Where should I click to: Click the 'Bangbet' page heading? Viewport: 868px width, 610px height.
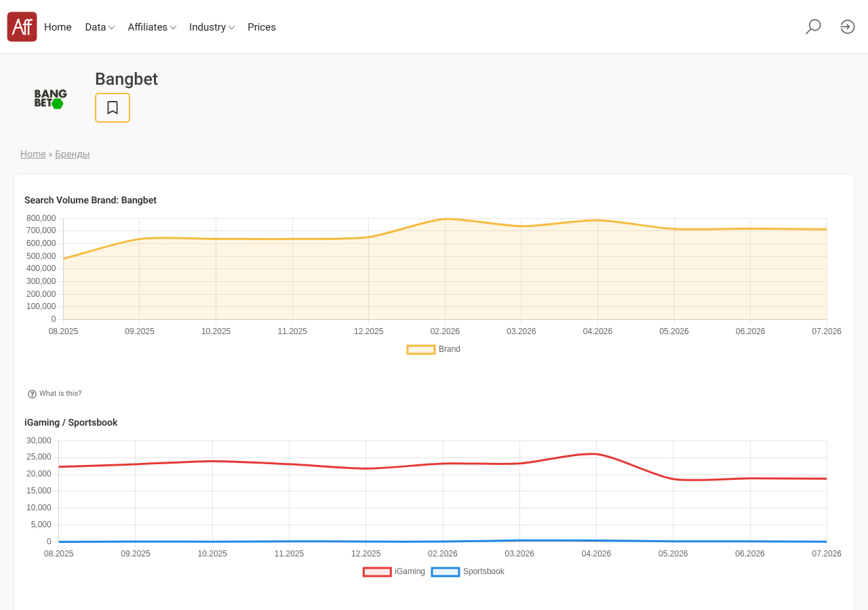[126, 79]
